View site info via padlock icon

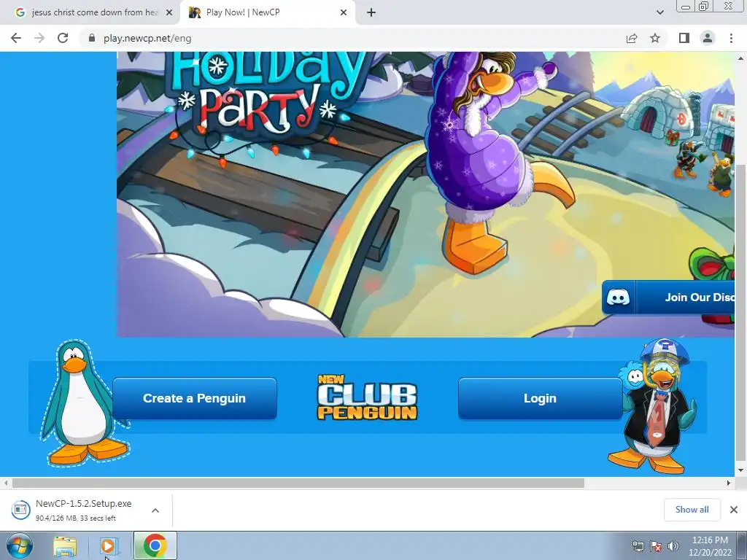click(92, 38)
